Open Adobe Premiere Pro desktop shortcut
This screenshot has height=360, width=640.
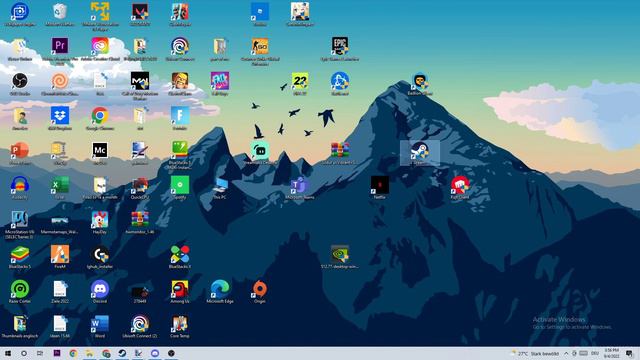pos(60,46)
